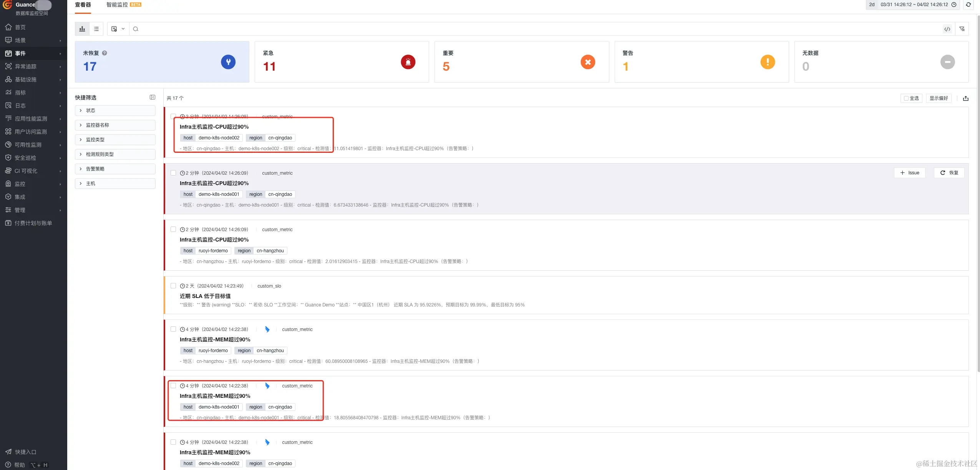
Task: Select checkbox for the ruoyi-fordemo CPU event
Action: pyautogui.click(x=173, y=229)
